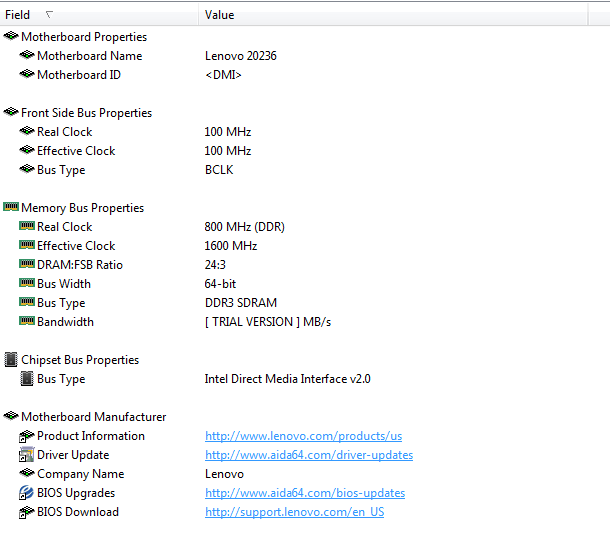Click the Bandwidth RAM icon
The height and width of the screenshot is (539, 610).
tap(27, 321)
